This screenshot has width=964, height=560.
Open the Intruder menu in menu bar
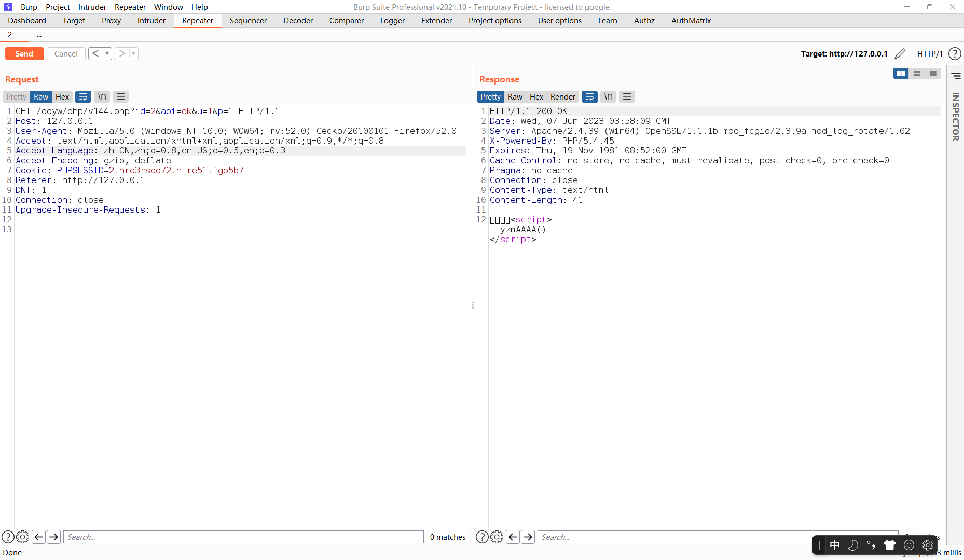[x=92, y=7]
